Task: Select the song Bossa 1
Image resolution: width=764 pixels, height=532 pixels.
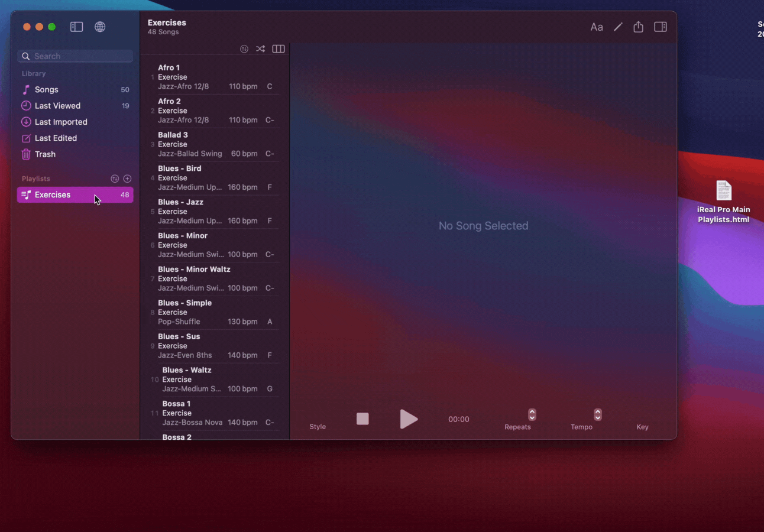Action: [x=215, y=413]
